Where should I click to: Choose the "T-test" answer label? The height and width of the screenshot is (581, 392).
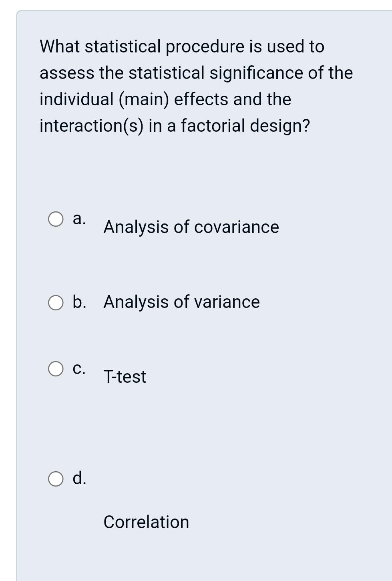coord(125,377)
